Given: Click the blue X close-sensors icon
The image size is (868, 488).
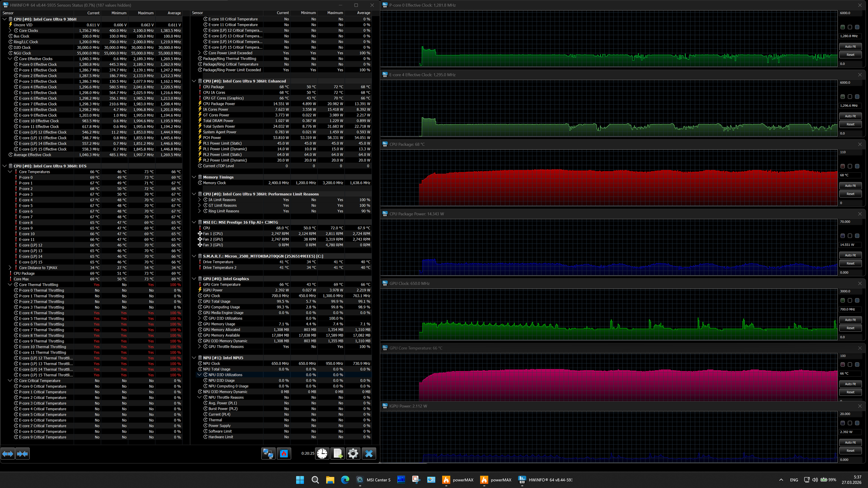Looking at the screenshot, I should coord(369,454).
